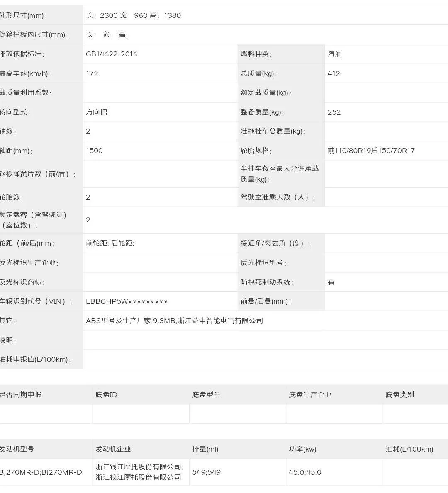Select curb weight value 252
This screenshot has height=493, width=448.
click(334, 112)
